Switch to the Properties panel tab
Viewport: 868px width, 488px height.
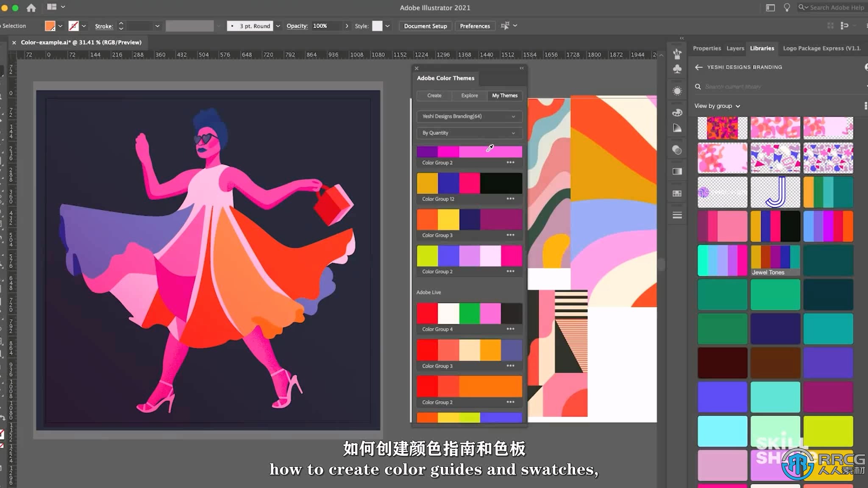(707, 48)
